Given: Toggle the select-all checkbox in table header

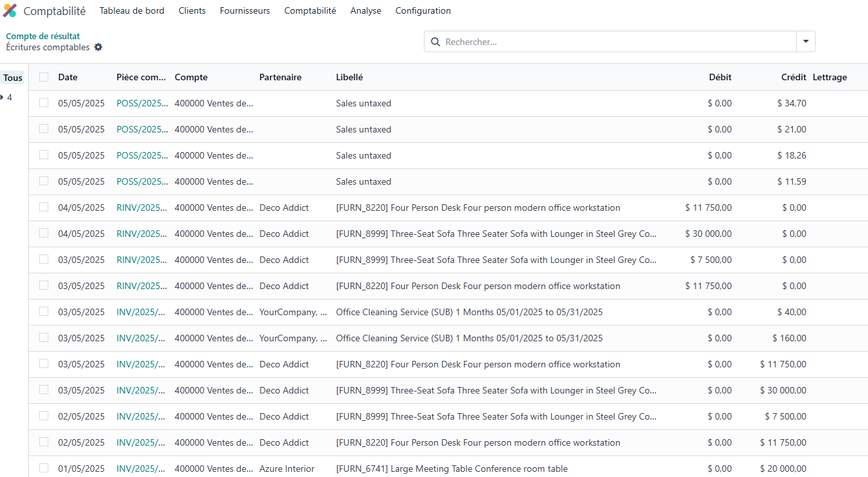Looking at the screenshot, I should tap(44, 77).
